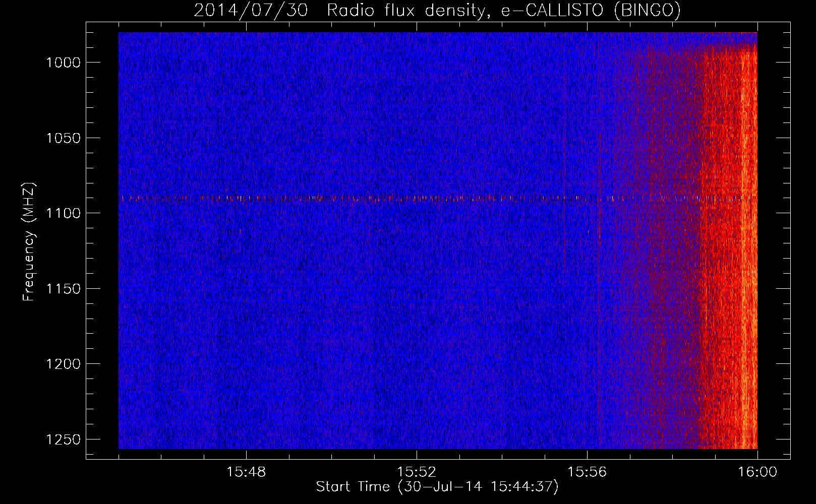
Task: Select the 1100 frequency axis label
Action: tap(63, 213)
